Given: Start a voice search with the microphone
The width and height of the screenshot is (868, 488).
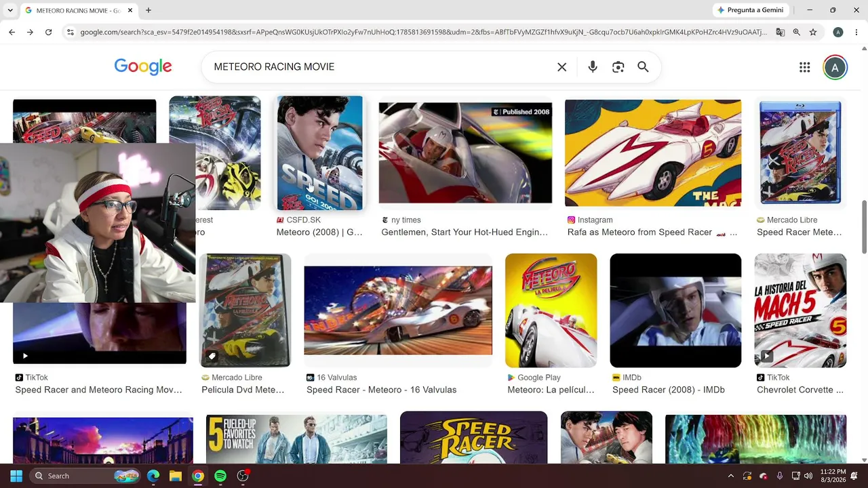Looking at the screenshot, I should 593,67.
